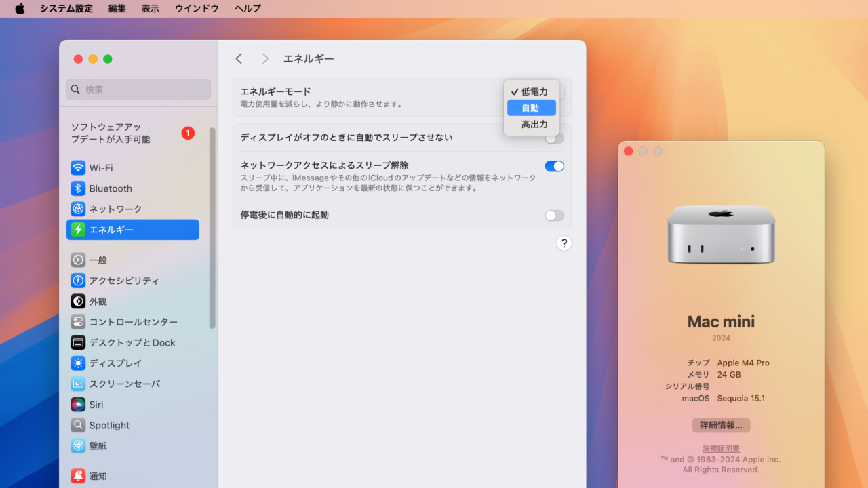Open アクセシビリティ icon in sidebar

[78, 281]
